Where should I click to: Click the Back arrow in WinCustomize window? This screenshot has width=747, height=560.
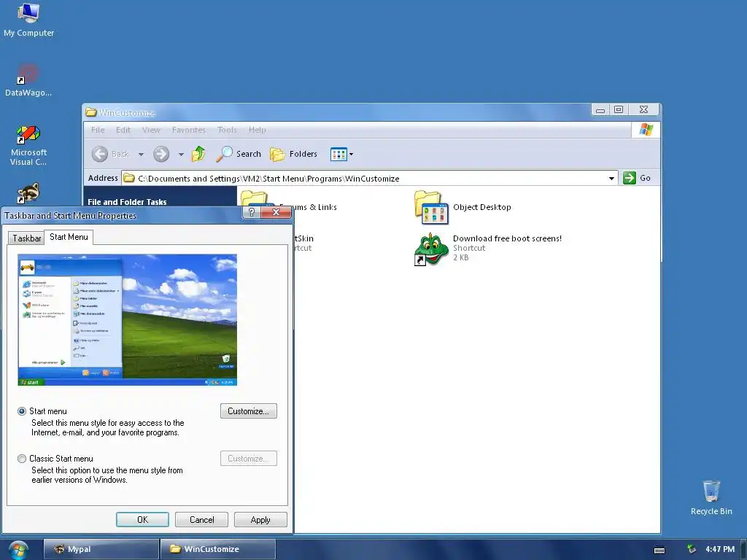99,154
